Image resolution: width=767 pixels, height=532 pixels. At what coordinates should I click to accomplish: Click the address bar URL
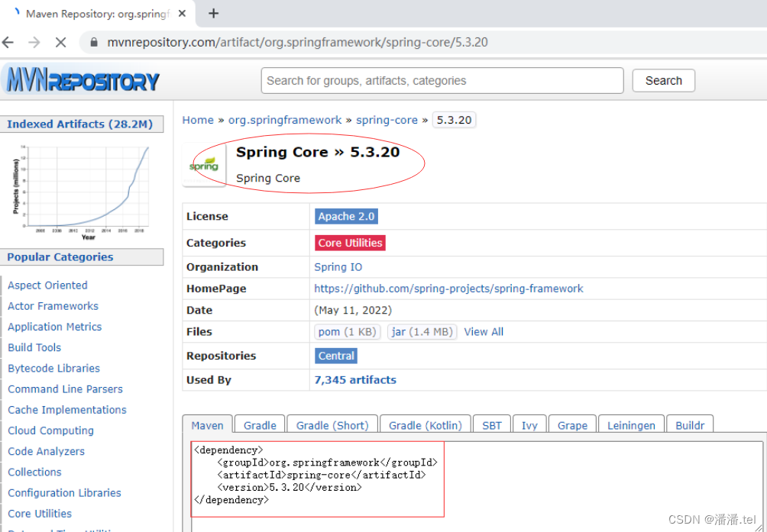[297, 43]
